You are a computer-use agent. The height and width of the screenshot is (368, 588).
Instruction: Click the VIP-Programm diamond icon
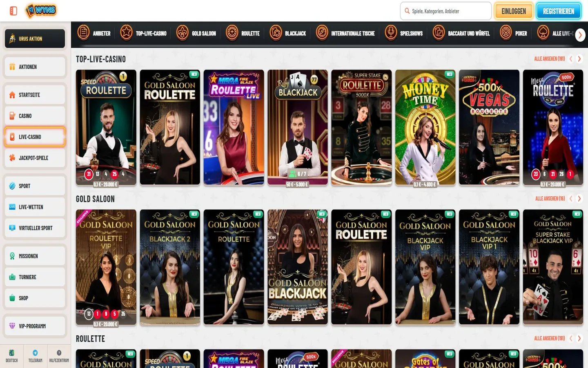click(12, 326)
